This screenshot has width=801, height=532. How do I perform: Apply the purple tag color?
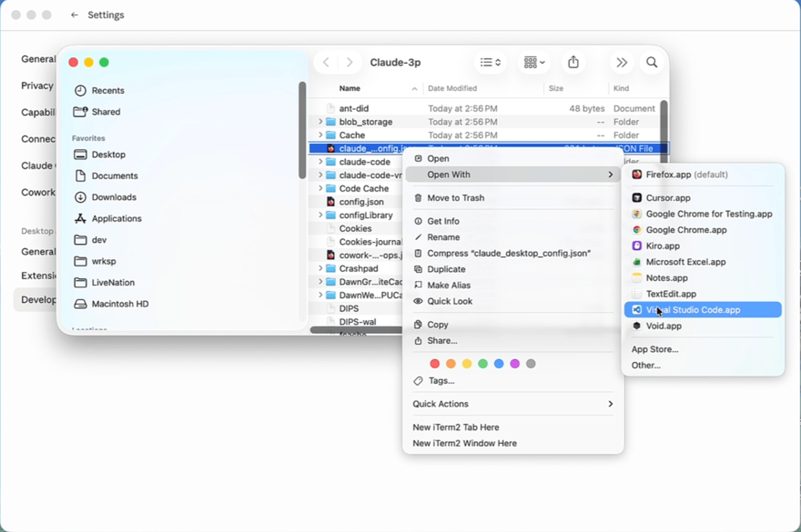click(515, 364)
